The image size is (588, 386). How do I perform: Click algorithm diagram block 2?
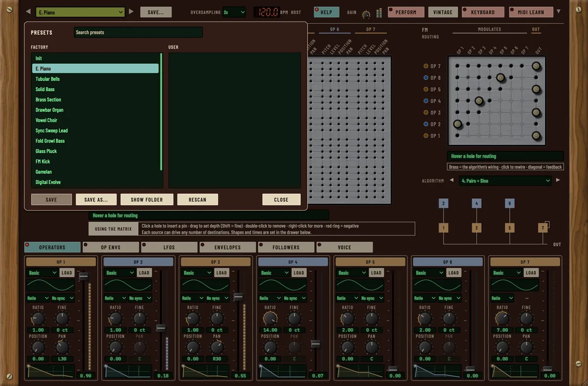point(443,203)
